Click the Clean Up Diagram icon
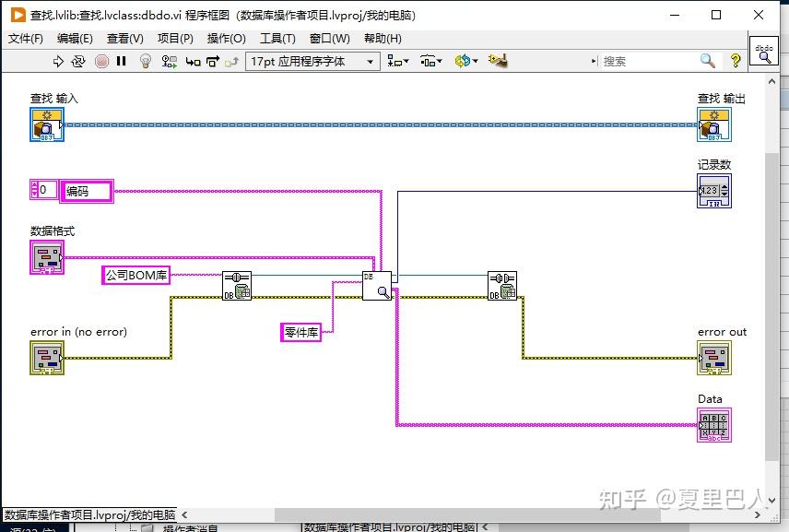Screen dimensions: 789x532 tap(497, 61)
